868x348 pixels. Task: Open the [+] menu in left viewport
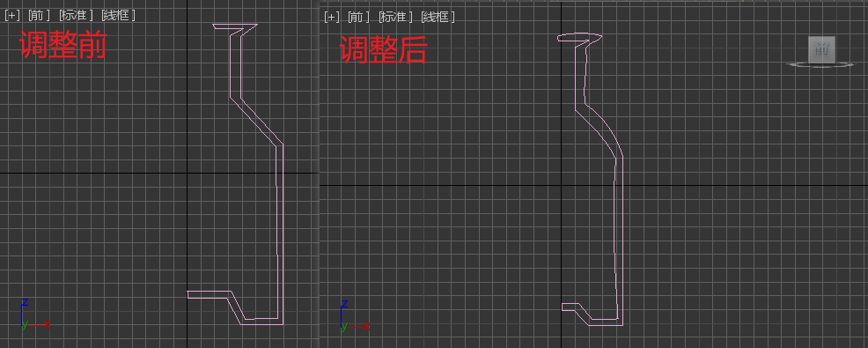point(12,16)
